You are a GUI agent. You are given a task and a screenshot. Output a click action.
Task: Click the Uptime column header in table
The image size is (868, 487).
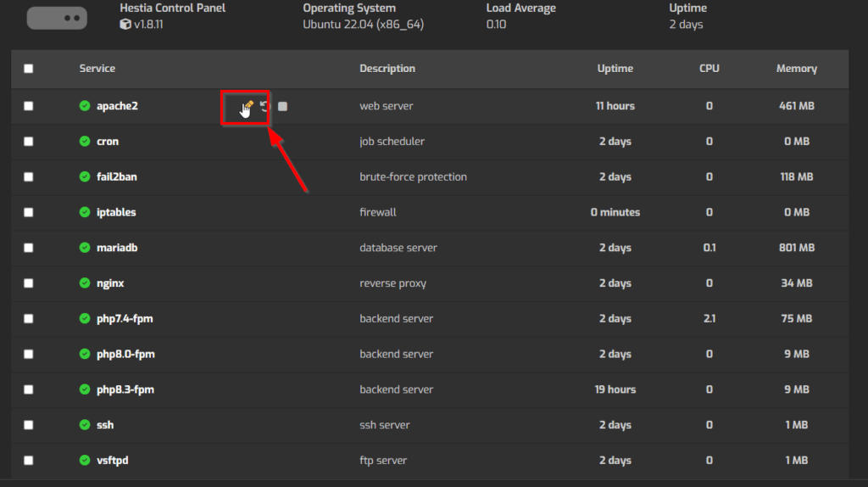[x=615, y=69]
